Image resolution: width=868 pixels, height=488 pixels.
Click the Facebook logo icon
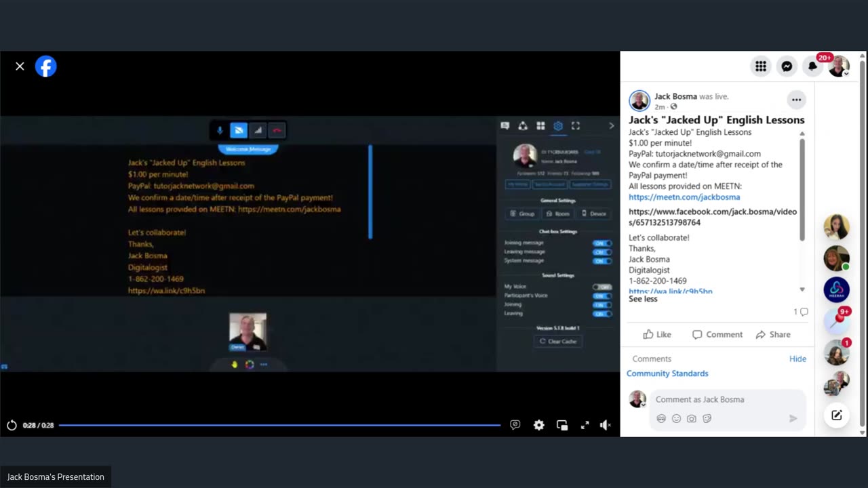pyautogui.click(x=46, y=66)
